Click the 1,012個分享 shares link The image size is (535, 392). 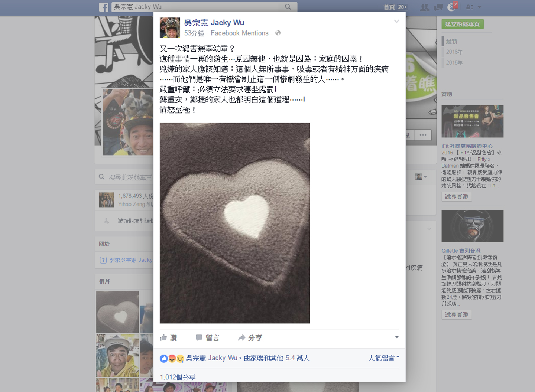click(x=178, y=377)
